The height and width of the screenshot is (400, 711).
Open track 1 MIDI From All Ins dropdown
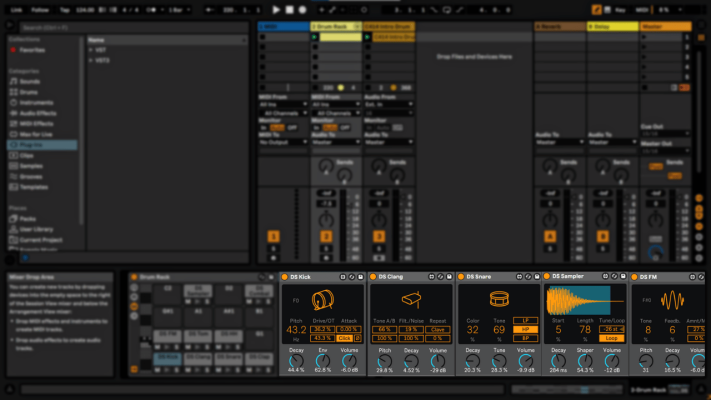pos(283,104)
